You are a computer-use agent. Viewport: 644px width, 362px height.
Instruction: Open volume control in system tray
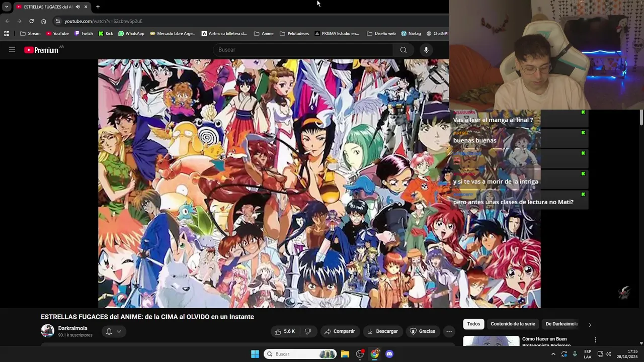pyautogui.click(x=608, y=354)
